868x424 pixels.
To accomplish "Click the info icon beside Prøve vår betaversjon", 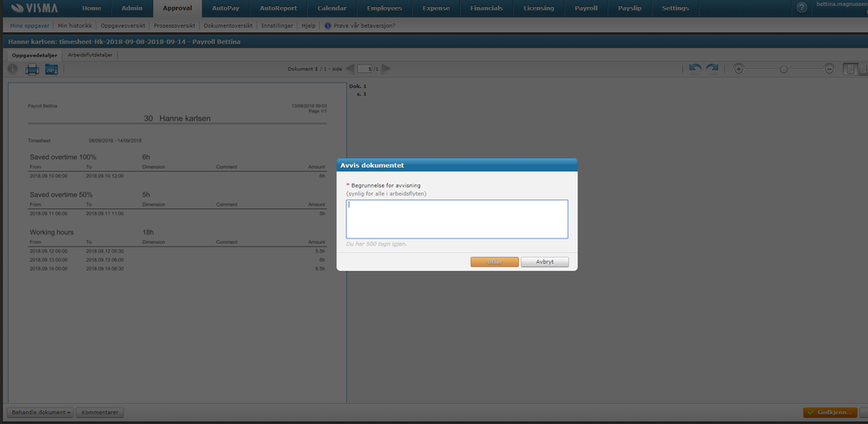I will coord(328,25).
